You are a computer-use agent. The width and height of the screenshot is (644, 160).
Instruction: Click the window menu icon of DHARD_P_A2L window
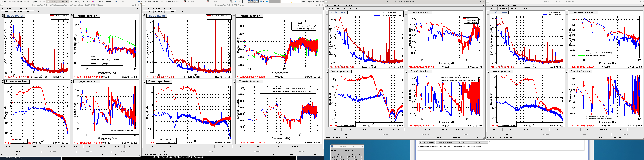click(x=144, y=5)
